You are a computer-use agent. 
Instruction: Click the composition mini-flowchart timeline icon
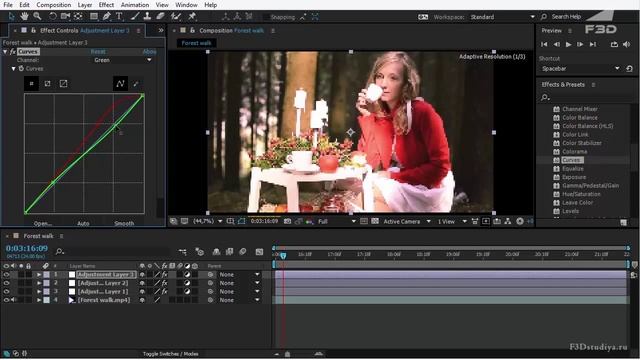(x=182, y=252)
